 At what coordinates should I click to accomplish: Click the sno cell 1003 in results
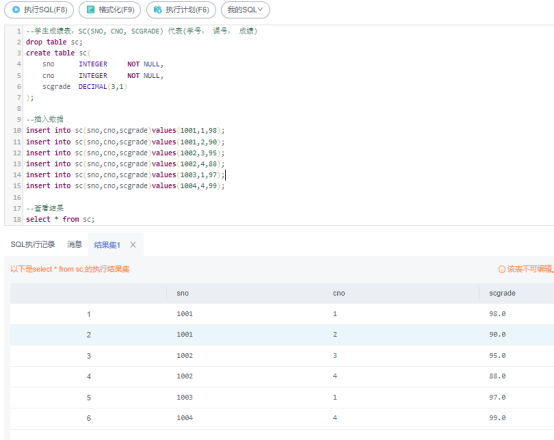[184, 397]
